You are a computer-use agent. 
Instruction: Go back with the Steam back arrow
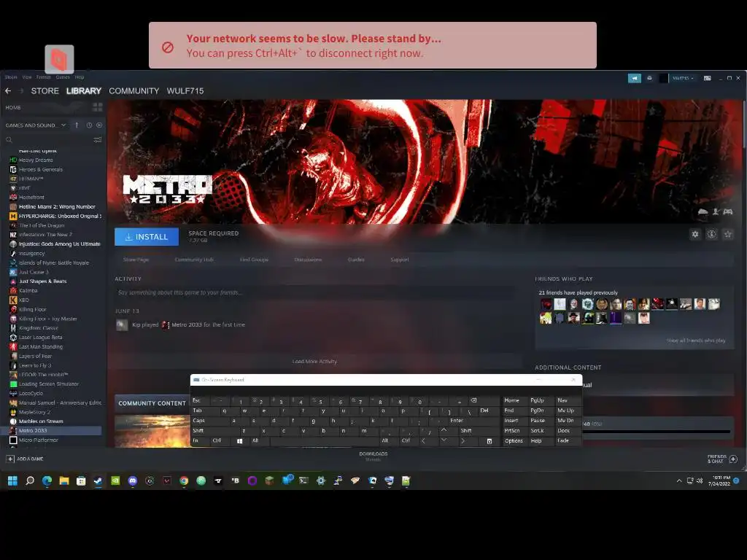tap(8, 91)
